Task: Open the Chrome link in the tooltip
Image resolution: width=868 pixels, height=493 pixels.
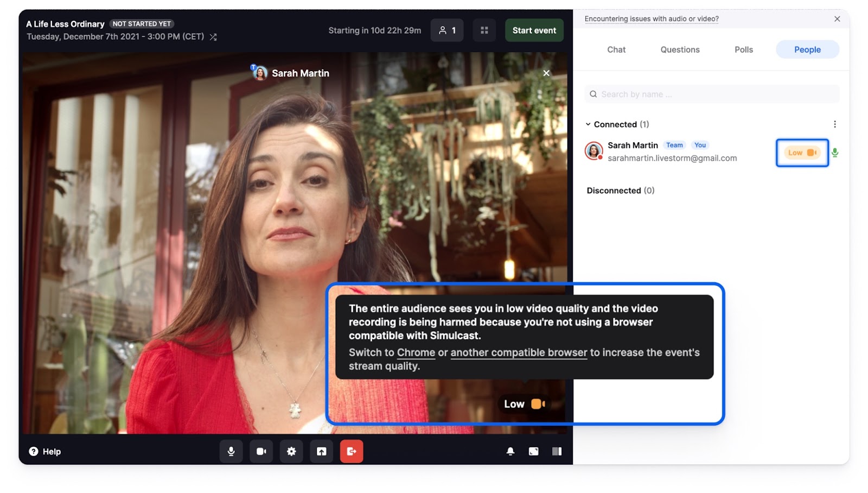Action: [x=416, y=352]
